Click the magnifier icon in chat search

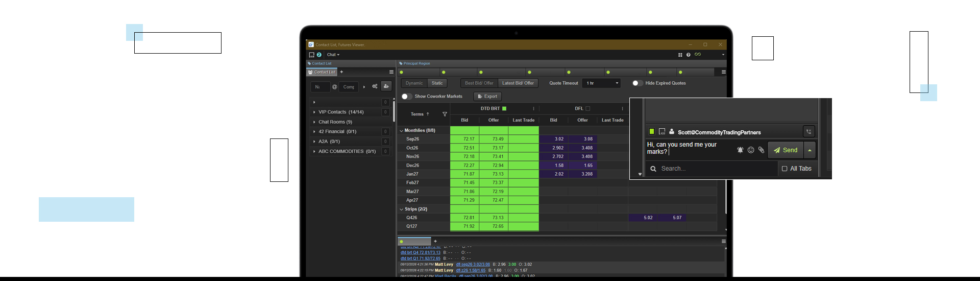pos(653,169)
